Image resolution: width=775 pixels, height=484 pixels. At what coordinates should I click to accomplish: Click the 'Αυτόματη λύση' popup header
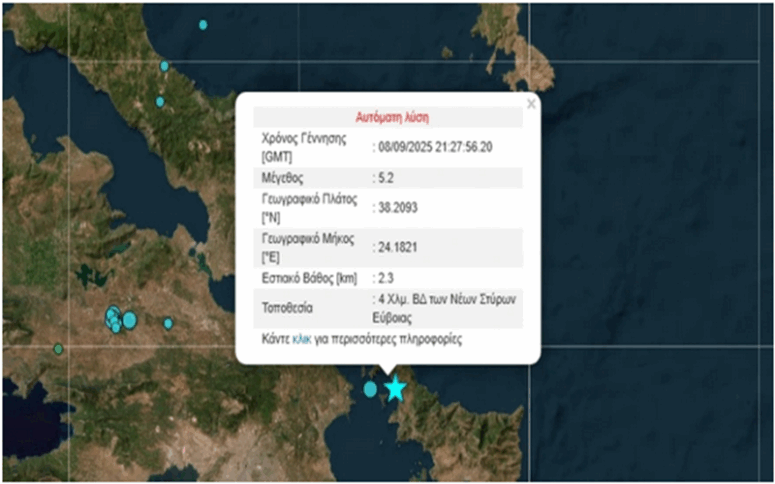point(392,116)
